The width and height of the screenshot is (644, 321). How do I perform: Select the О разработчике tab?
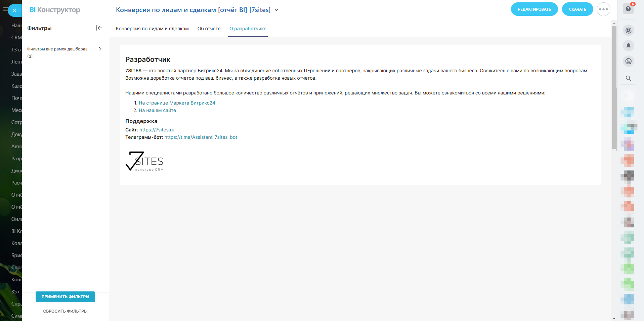pos(248,29)
